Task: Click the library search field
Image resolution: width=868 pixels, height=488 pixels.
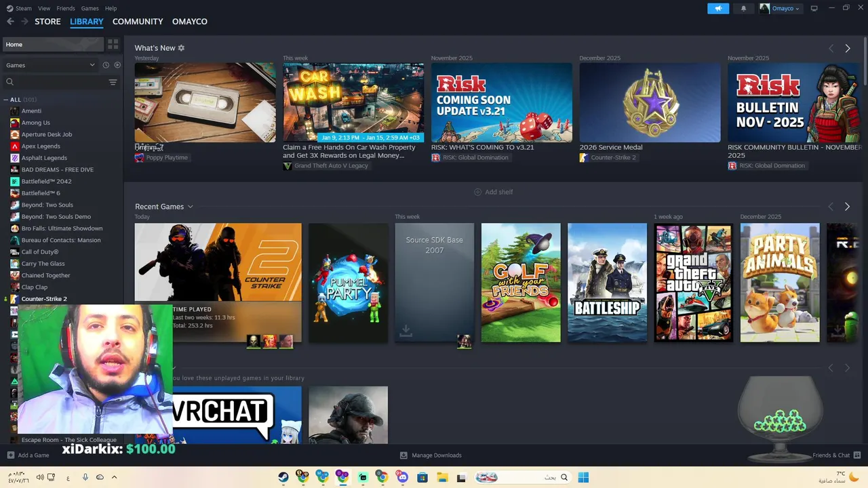Action: point(54,82)
